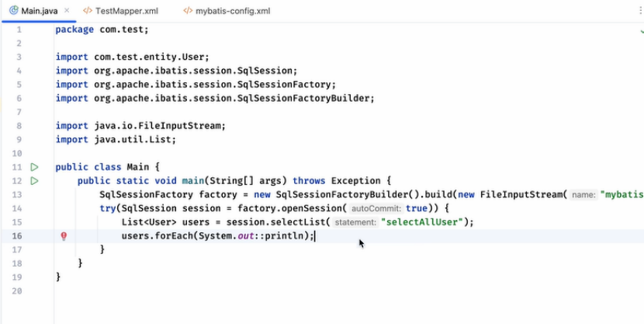Click the statement: parameter hint

click(x=355, y=222)
